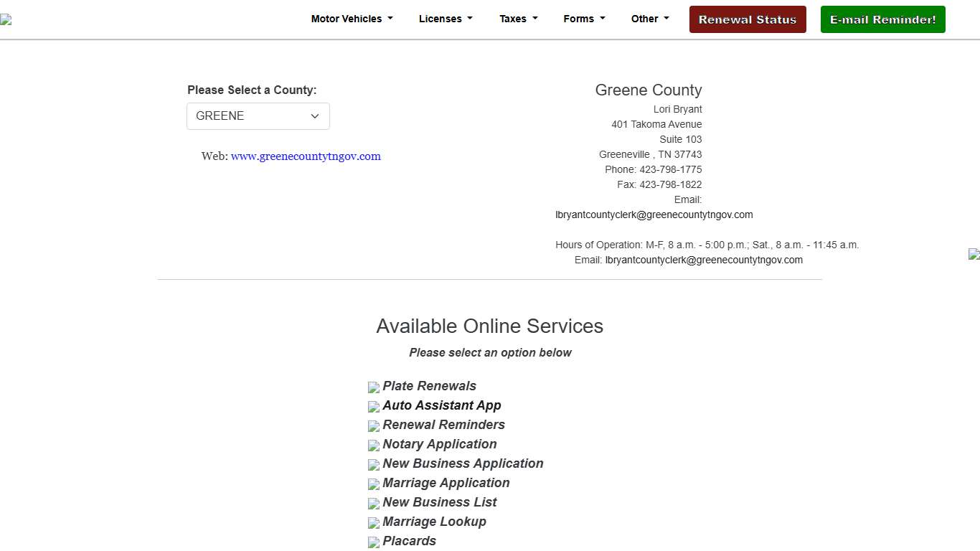Open the county selection dropdown showing GREENE

(x=258, y=116)
